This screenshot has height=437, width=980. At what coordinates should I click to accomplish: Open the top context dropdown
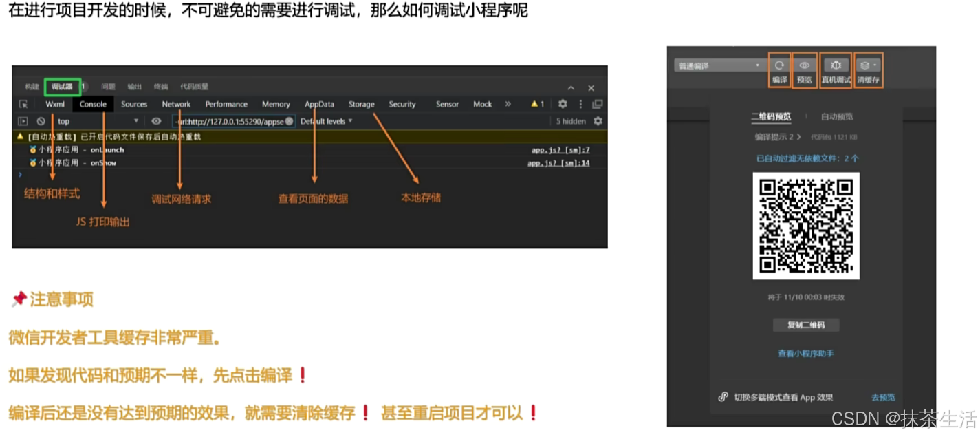[97, 121]
